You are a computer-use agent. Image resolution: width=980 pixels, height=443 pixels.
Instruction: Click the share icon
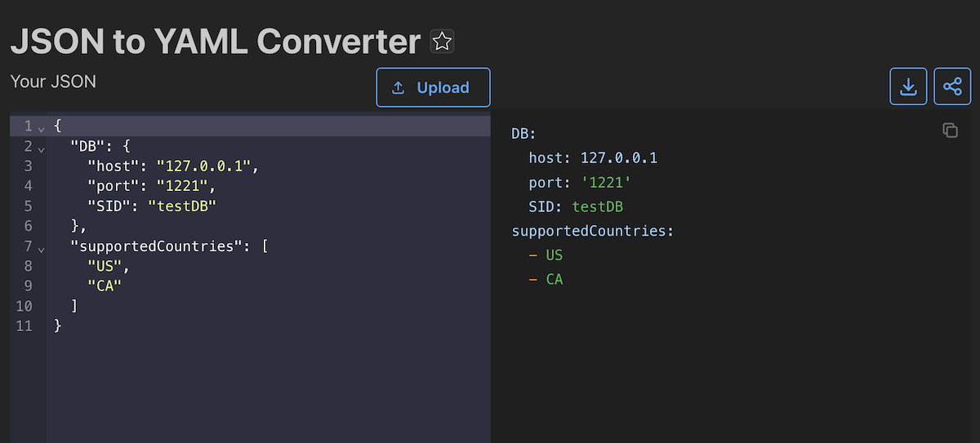[x=952, y=86]
